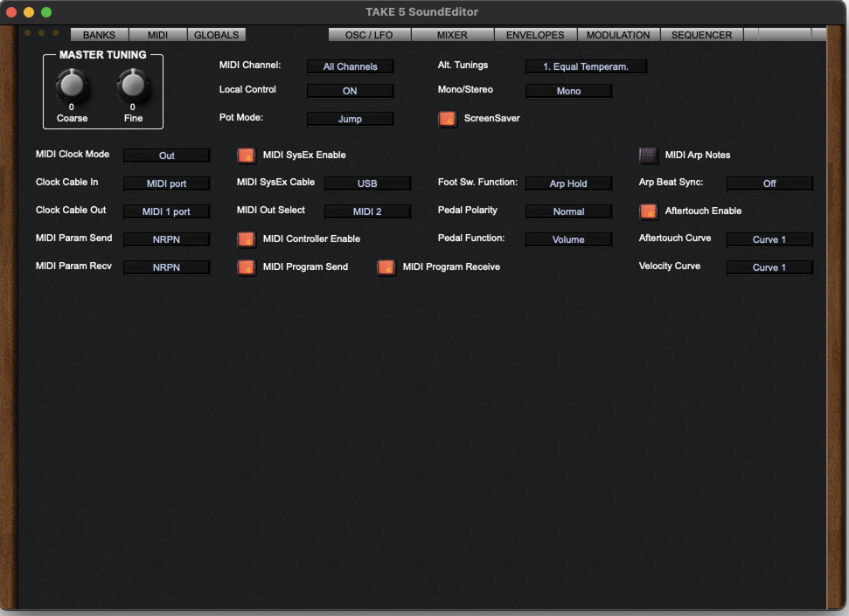The height and width of the screenshot is (616, 849).
Task: Disable MIDI SysEx Enable toggle
Action: pyautogui.click(x=246, y=156)
